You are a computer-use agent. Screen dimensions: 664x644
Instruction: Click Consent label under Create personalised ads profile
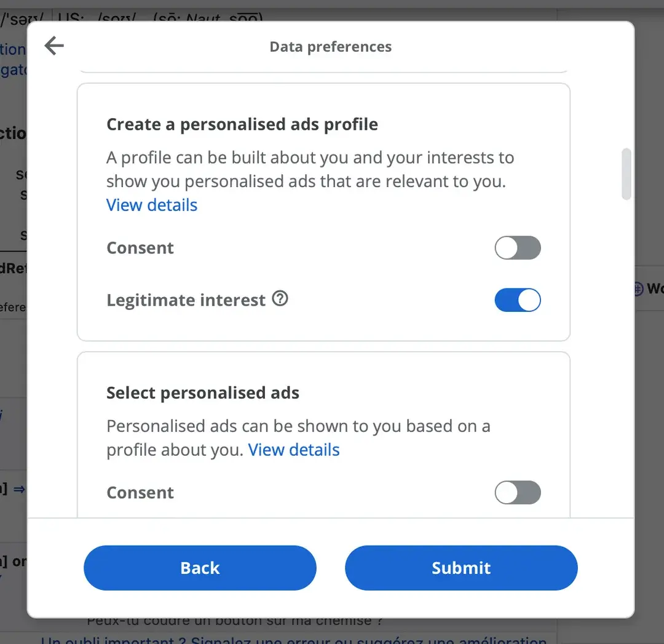(x=140, y=248)
